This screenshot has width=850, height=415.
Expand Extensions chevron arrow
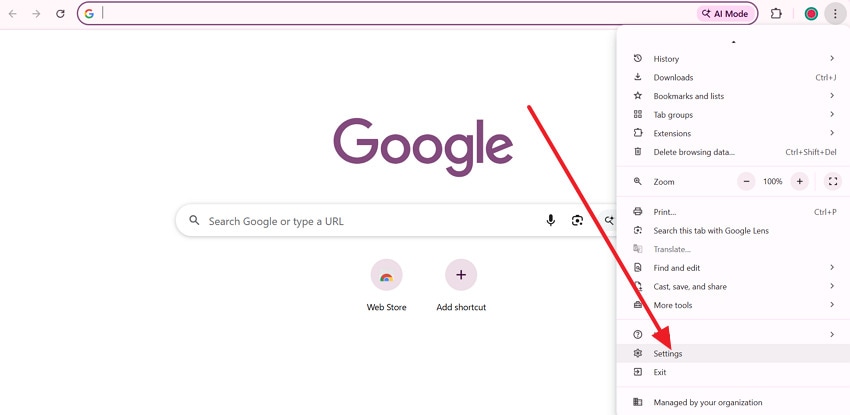click(x=832, y=133)
